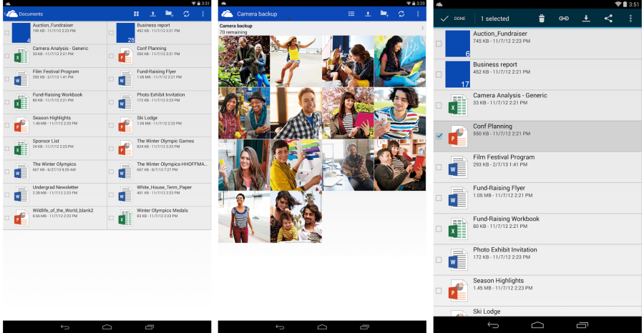Image resolution: width=644 pixels, height=333 pixels.
Task: Download the selected file
Action: [587, 19]
